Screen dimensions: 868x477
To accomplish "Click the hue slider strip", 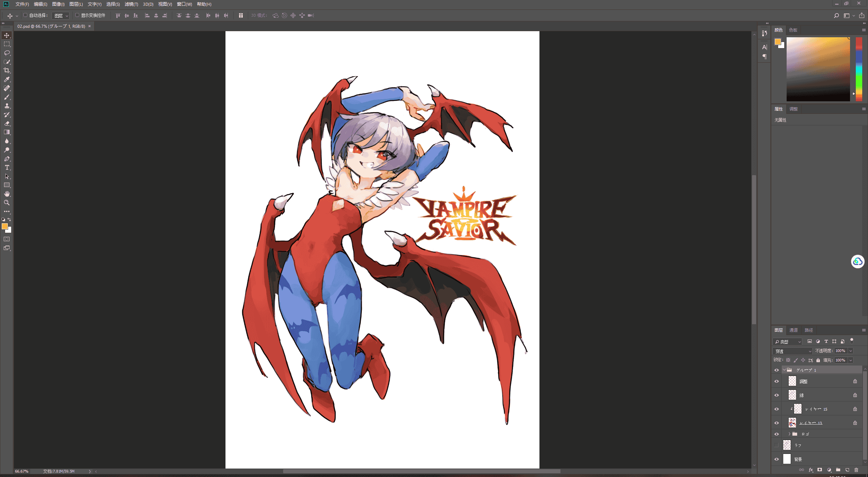I will [x=859, y=69].
